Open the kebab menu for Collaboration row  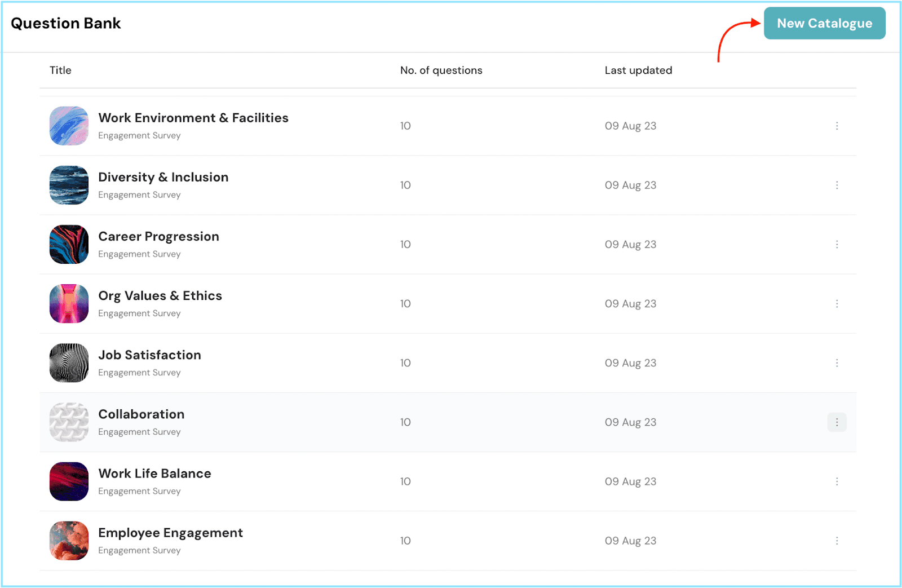837,422
